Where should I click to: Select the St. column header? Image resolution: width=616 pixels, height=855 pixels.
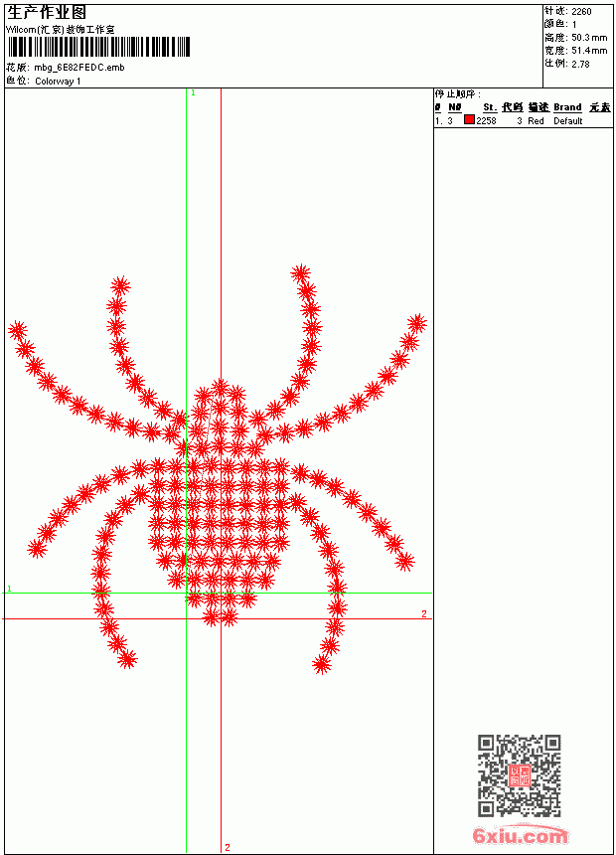490,107
